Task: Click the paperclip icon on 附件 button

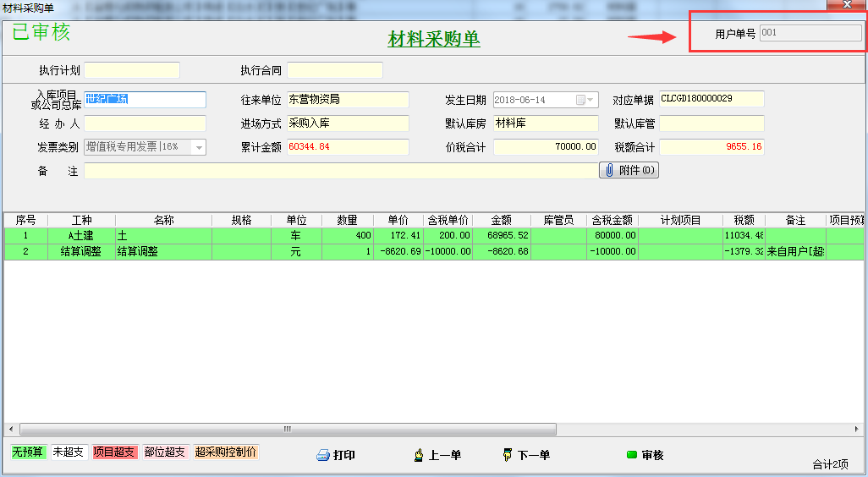Action: [609, 170]
